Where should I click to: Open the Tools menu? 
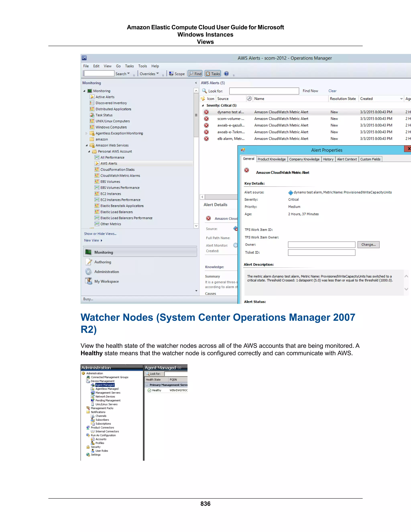pos(142,66)
